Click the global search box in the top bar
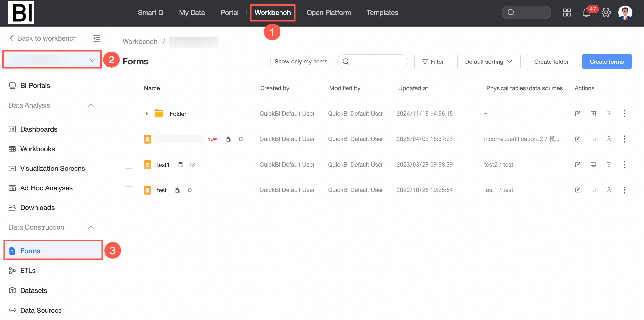Viewport: 644px width, 320px height. [x=526, y=12]
